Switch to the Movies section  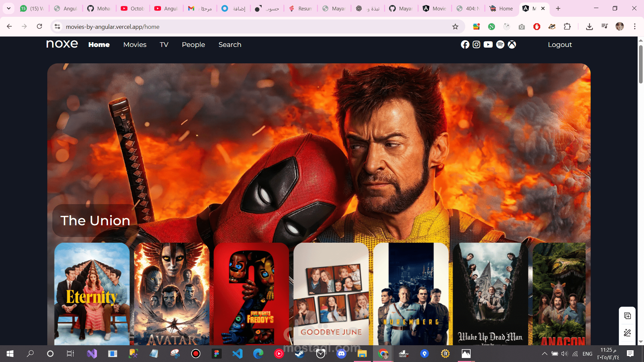pyautogui.click(x=135, y=44)
